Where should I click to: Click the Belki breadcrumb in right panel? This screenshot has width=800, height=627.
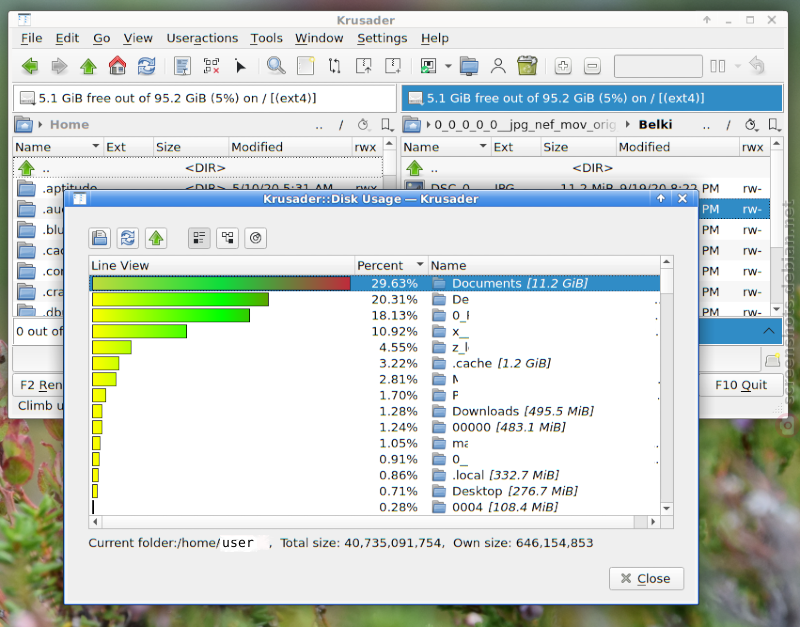tap(655, 124)
